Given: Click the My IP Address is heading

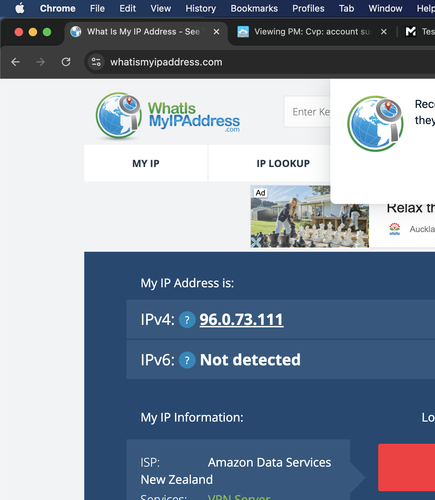Looking at the screenshot, I should [187, 283].
